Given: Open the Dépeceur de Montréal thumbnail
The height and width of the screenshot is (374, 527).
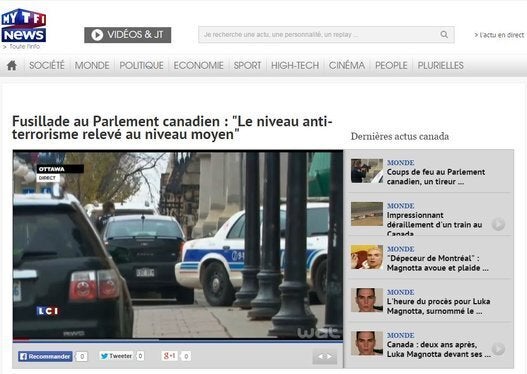Looking at the screenshot, I should (367, 257).
